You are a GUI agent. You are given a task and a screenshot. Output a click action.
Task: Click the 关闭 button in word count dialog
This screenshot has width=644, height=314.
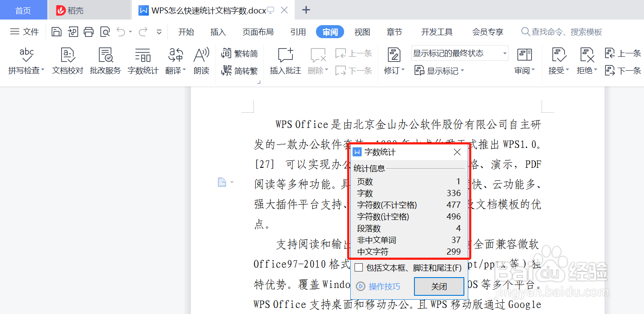(x=439, y=286)
